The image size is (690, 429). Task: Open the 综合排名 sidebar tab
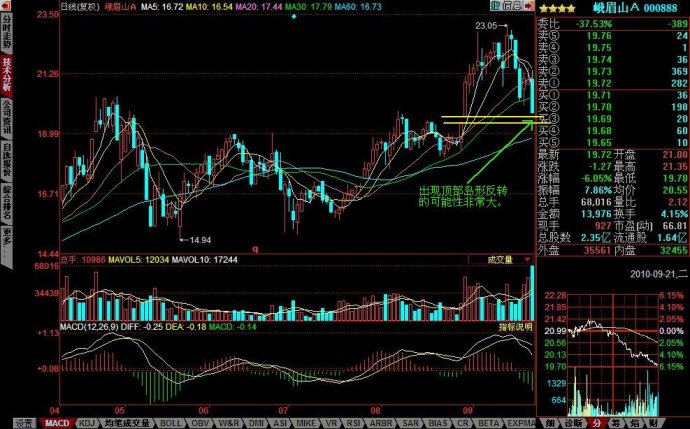pos(7,203)
